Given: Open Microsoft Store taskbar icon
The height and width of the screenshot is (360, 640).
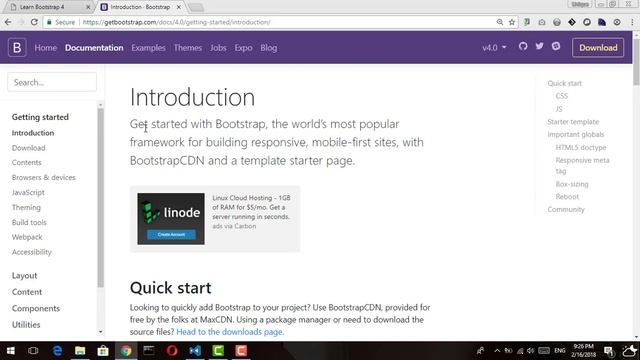Looking at the screenshot, I should tap(103, 351).
